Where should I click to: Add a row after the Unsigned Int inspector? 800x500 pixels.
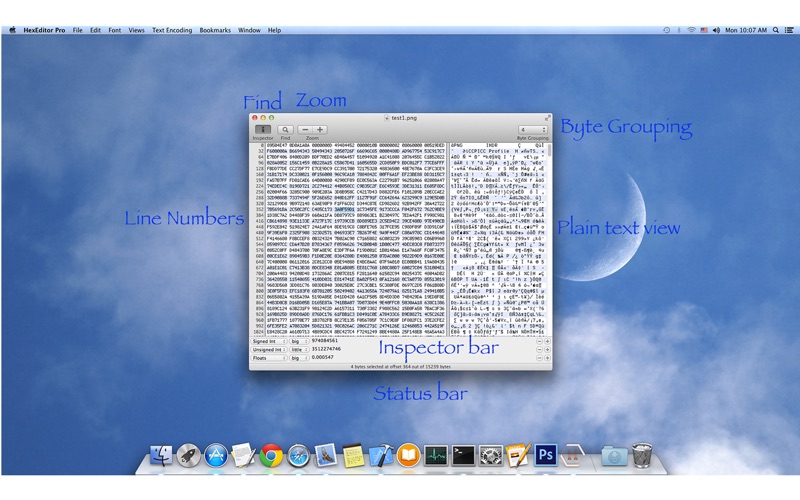(547, 349)
